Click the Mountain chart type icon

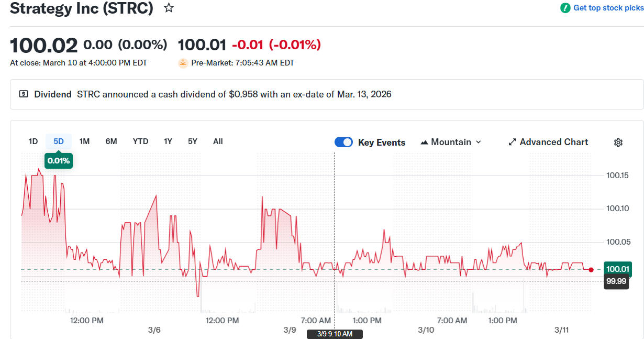point(424,143)
